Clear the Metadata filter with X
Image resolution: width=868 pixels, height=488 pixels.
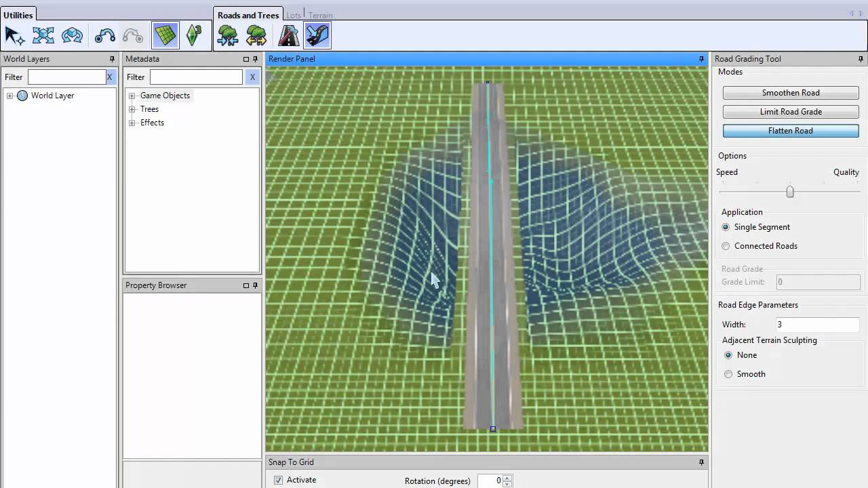tap(252, 77)
